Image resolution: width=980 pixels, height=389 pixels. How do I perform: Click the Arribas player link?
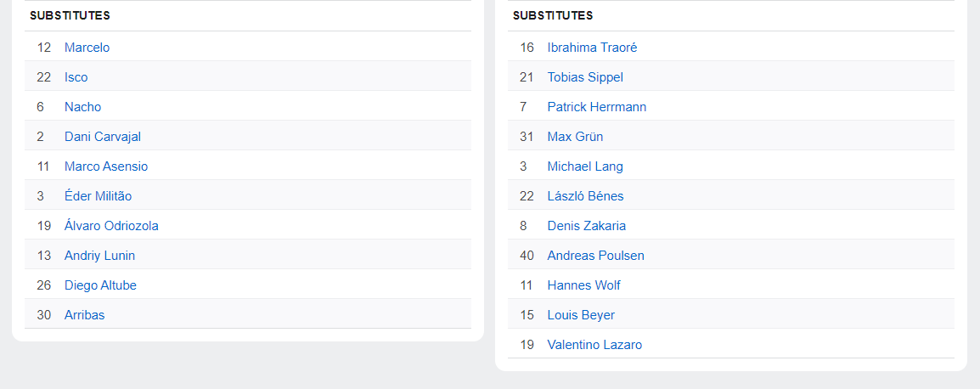[x=84, y=315]
